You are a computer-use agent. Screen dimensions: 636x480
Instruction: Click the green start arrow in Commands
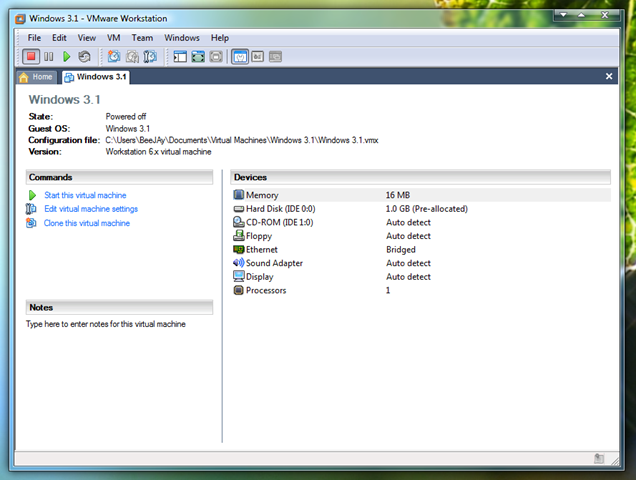[x=32, y=195]
